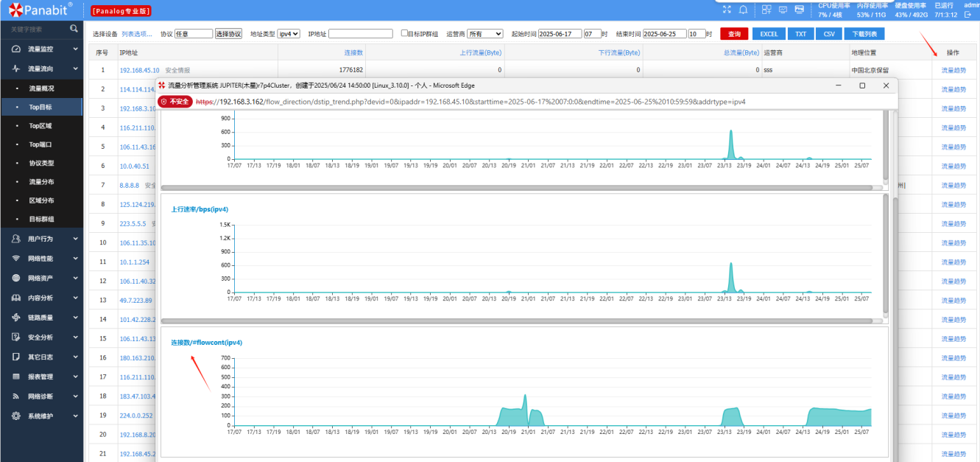980x462 pixels.
Task: Open the 地址类型 ipv4 dropdown
Action: pos(289,34)
